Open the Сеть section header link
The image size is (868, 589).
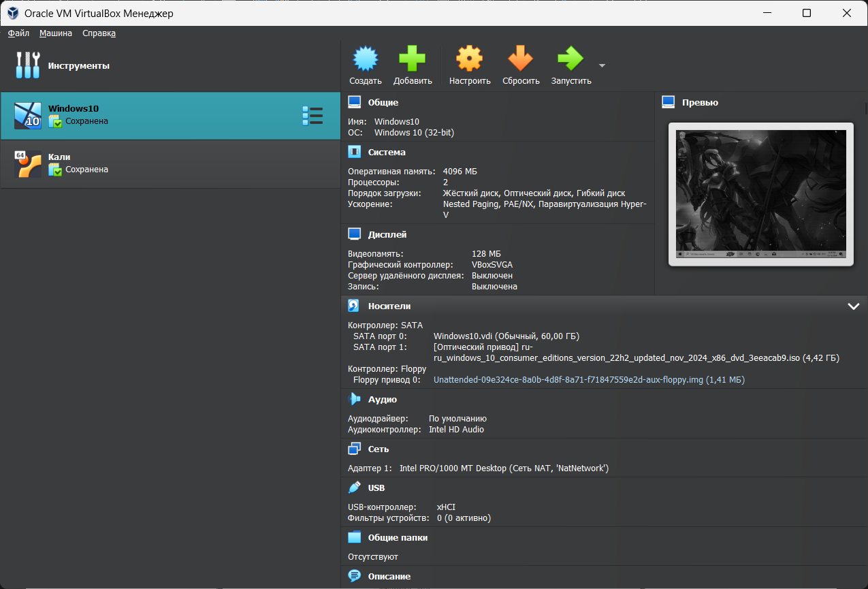coord(379,449)
